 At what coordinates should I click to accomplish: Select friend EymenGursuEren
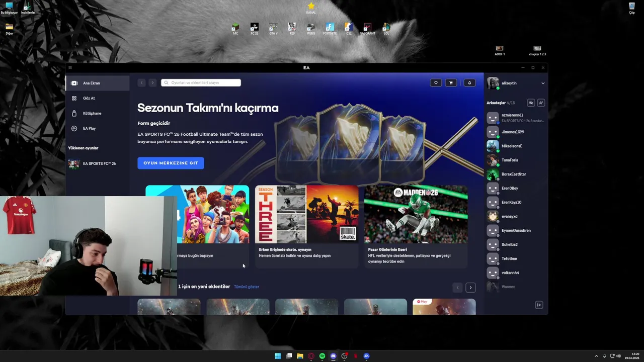click(515, 230)
